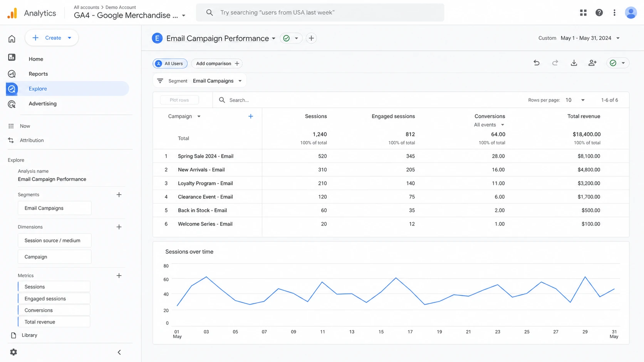Click the undo arrow icon
The image size is (644, 362).
tap(537, 63)
